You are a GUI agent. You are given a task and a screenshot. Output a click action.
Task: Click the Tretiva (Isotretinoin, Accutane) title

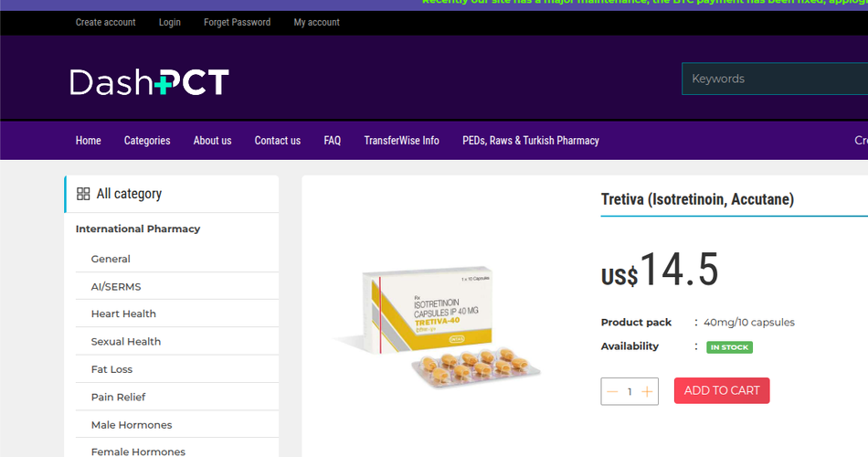point(697,199)
